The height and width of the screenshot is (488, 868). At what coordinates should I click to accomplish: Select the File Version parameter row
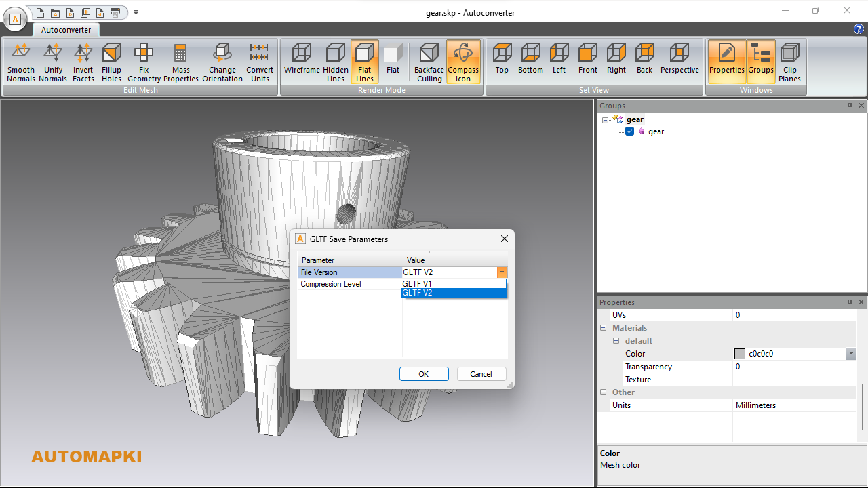click(x=350, y=272)
